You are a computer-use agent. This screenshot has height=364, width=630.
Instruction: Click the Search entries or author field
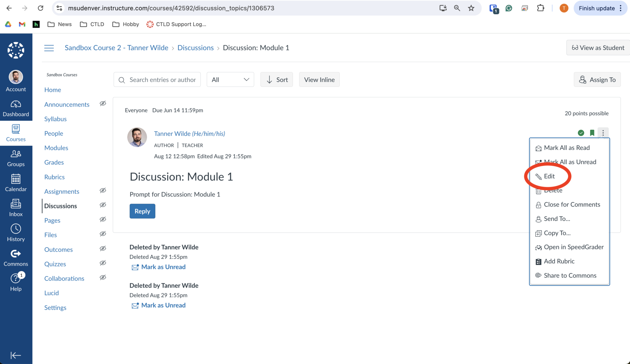[162, 80]
